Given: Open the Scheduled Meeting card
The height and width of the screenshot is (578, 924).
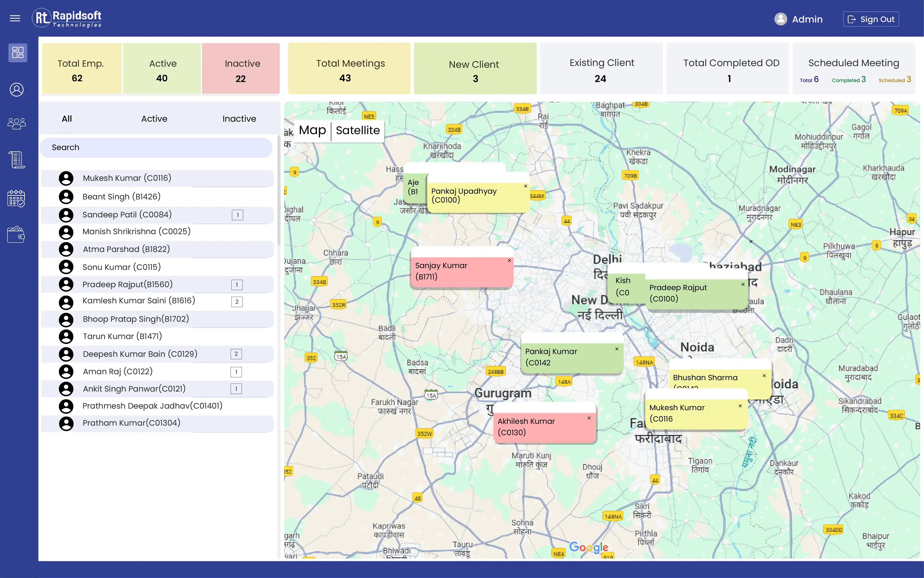Looking at the screenshot, I should [854, 68].
